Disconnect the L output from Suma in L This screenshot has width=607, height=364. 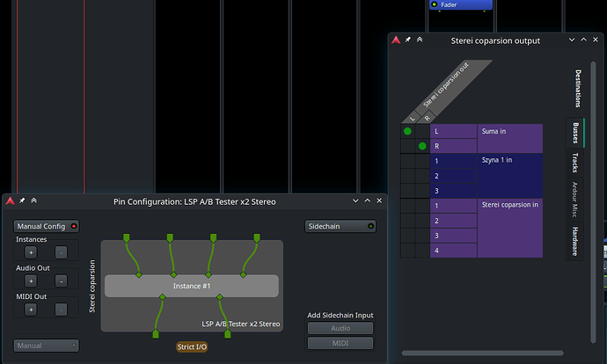pyautogui.click(x=407, y=131)
